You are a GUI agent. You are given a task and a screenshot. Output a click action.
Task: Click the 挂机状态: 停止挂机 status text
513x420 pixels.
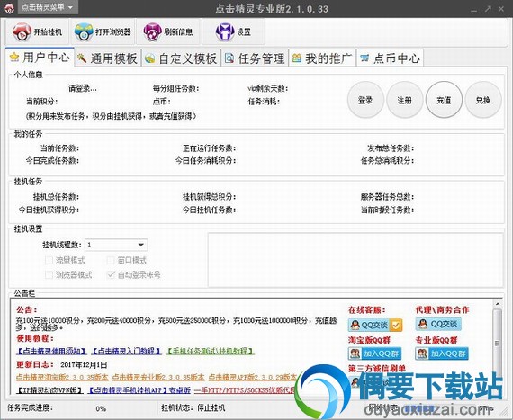(x=193, y=407)
